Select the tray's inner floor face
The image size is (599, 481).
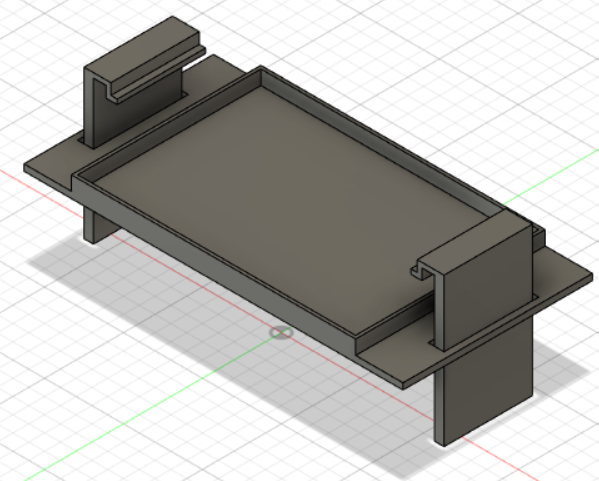pyautogui.click(x=290, y=202)
